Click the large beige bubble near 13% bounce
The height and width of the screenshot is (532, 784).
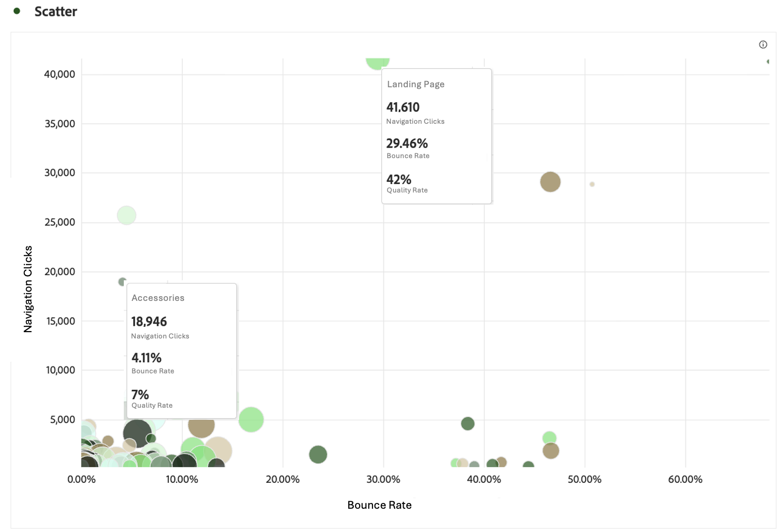tap(217, 451)
